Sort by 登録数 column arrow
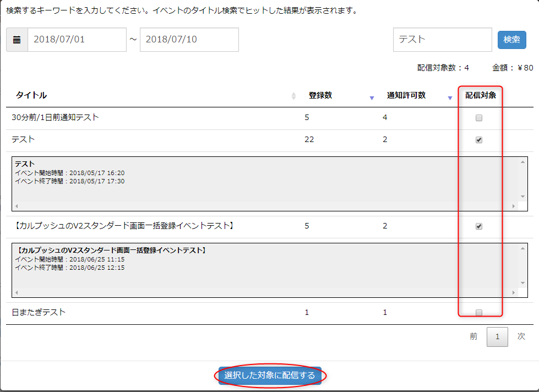This screenshot has width=539, height=392. (372, 97)
